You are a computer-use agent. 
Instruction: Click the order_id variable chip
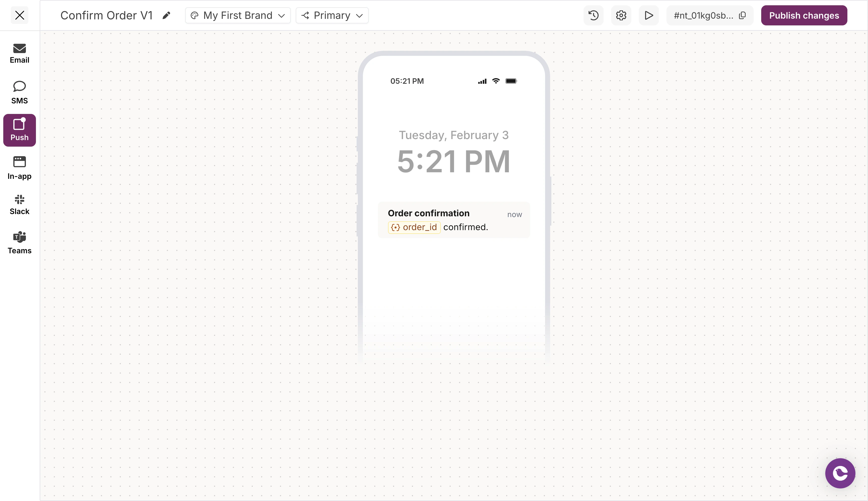(414, 227)
